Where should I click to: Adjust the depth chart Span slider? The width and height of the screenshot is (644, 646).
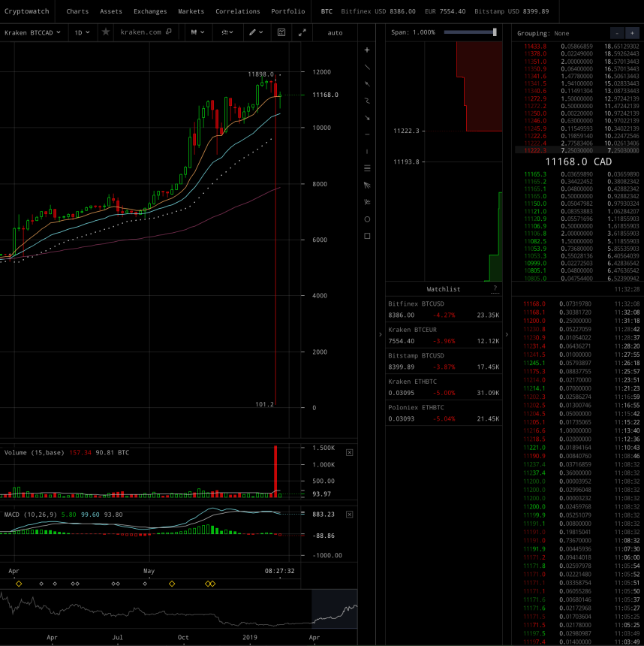(495, 32)
